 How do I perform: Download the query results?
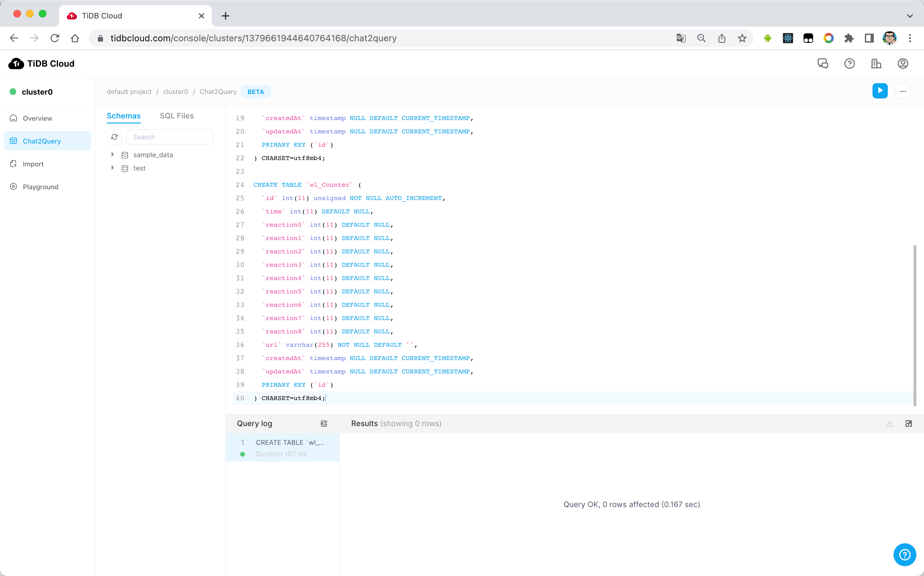click(889, 424)
